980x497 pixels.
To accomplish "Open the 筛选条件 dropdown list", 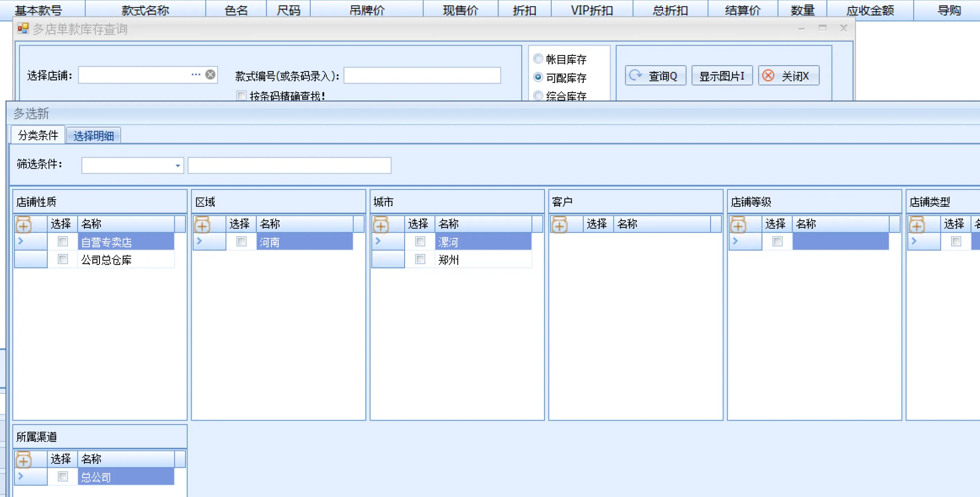I will (x=178, y=166).
